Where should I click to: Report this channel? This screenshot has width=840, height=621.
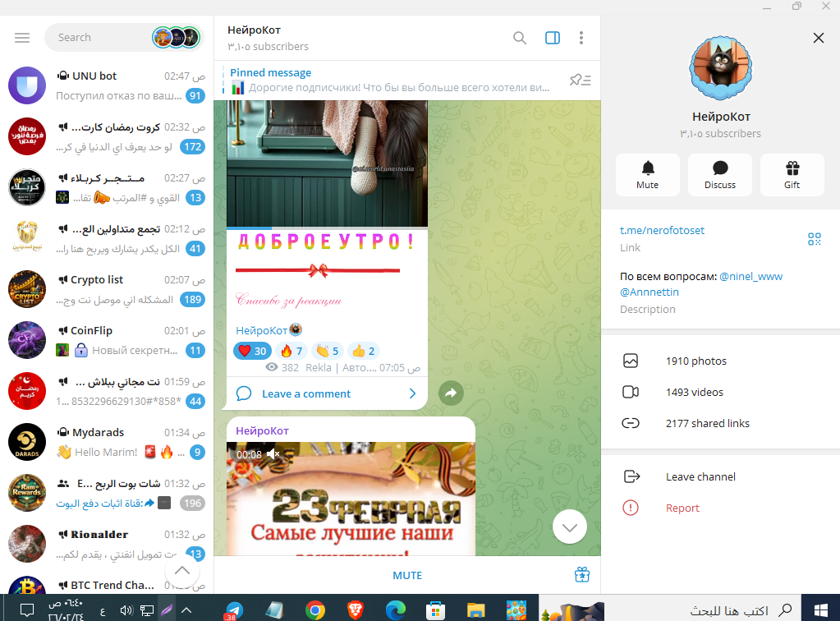click(x=721, y=508)
